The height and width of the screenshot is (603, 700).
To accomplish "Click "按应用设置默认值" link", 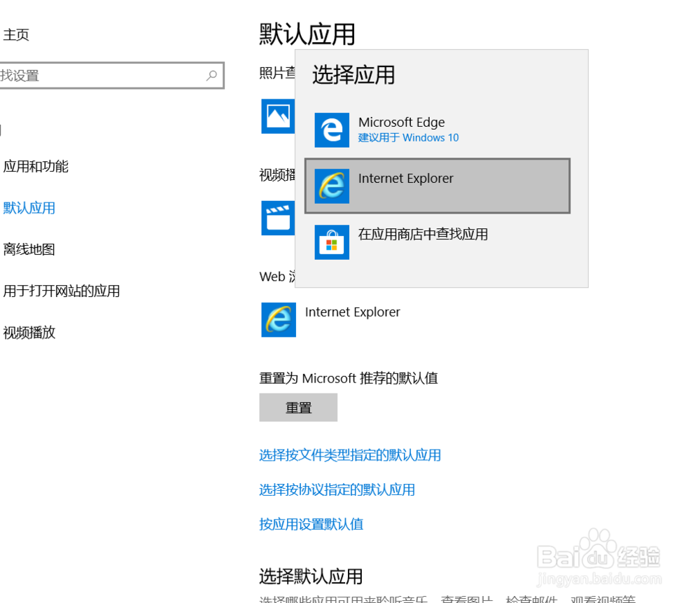I will pyautogui.click(x=311, y=524).
